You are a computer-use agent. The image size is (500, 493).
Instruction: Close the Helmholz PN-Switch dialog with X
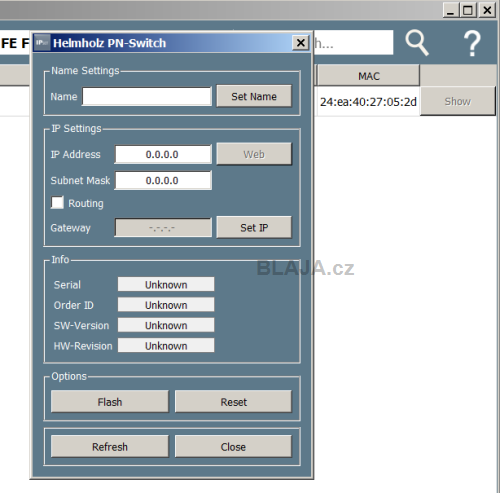[x=300, y=43]
